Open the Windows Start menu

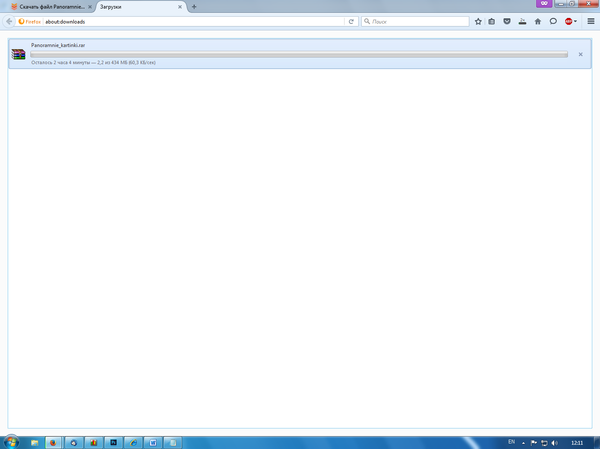[11, 441]
